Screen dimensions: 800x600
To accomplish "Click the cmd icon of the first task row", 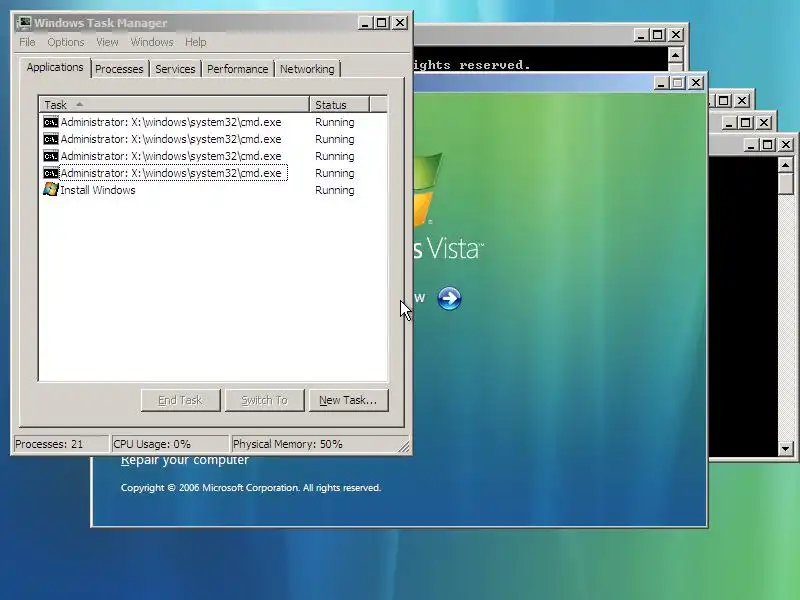I will (x=51, y=122).
